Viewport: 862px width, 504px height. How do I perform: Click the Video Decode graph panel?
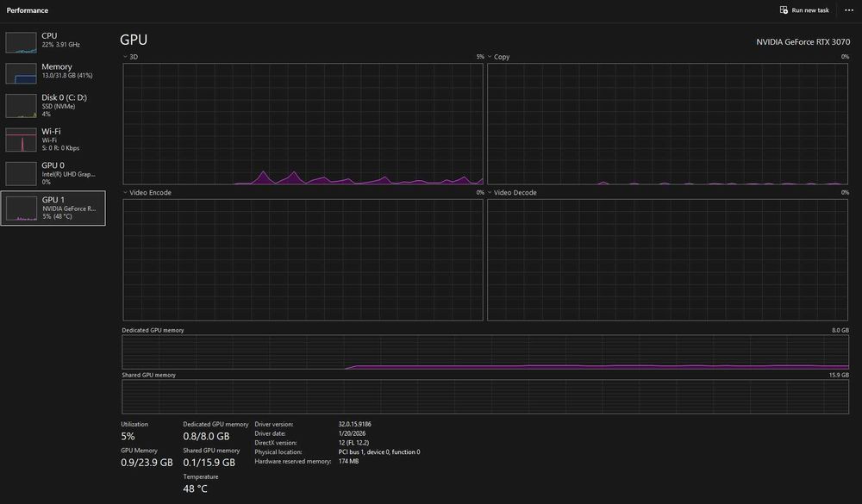pos(667,259)
